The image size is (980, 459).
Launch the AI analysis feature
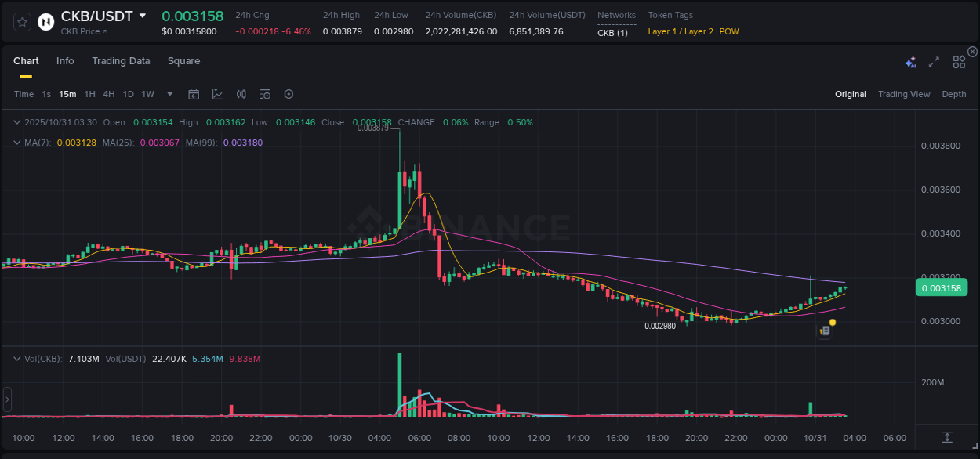pos(910,61)
